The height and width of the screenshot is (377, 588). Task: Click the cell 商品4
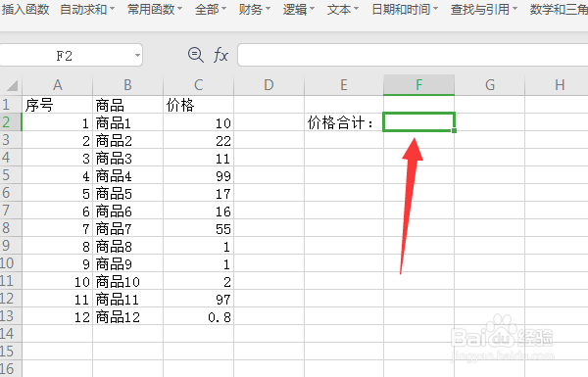point(127,175)
